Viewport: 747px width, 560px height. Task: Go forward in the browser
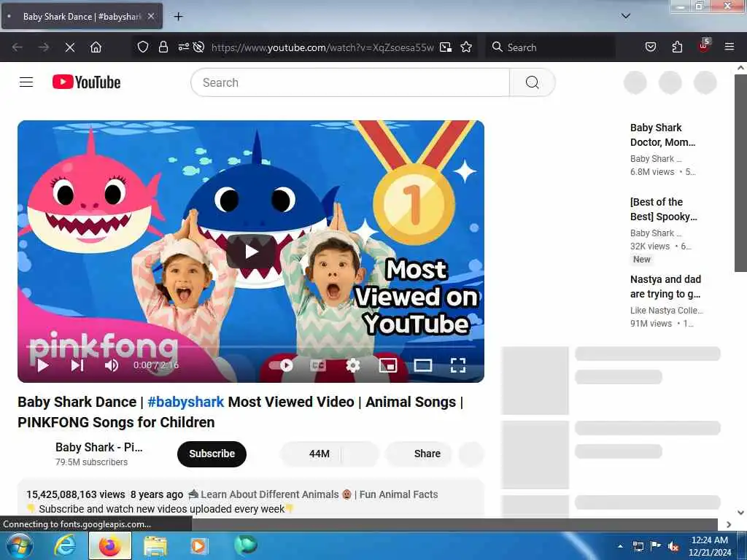[x=43, y=47]
